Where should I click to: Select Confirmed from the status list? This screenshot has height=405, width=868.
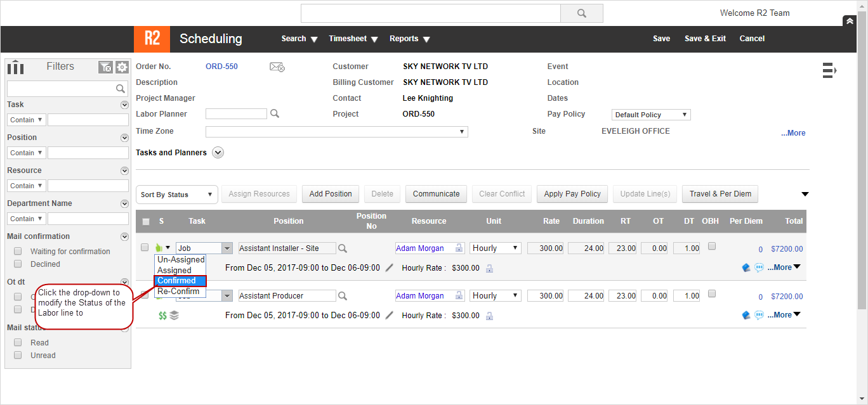click(x=180, y=281)
